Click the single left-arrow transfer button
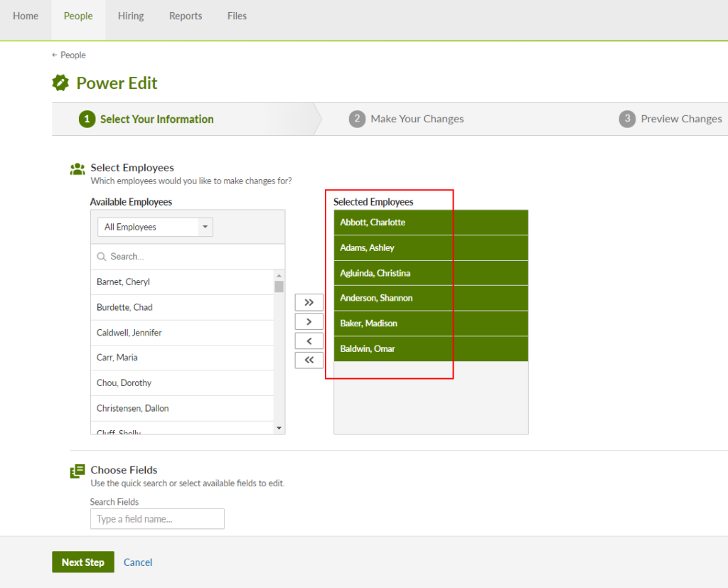Viewport: 728px width, 588px height. [x=309, y=341]
